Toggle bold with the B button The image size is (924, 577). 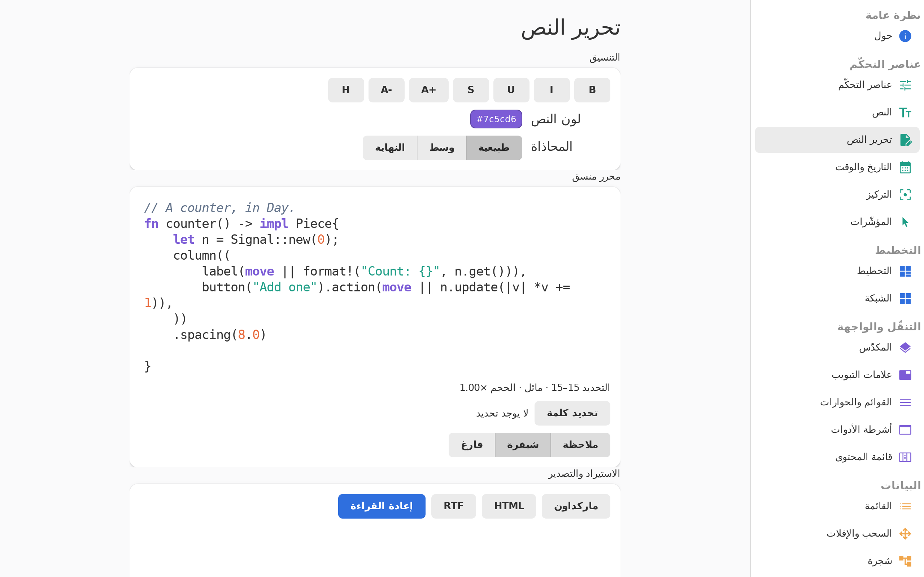pos(592,90)
